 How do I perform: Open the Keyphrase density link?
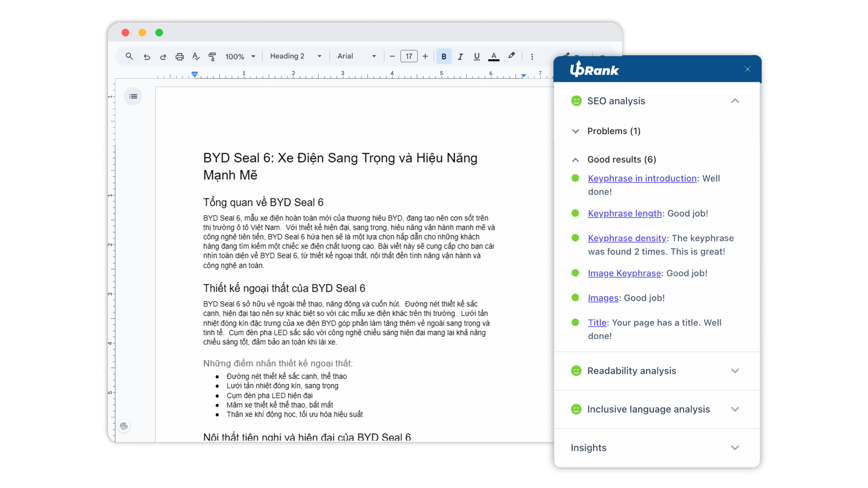coord(627,238)
